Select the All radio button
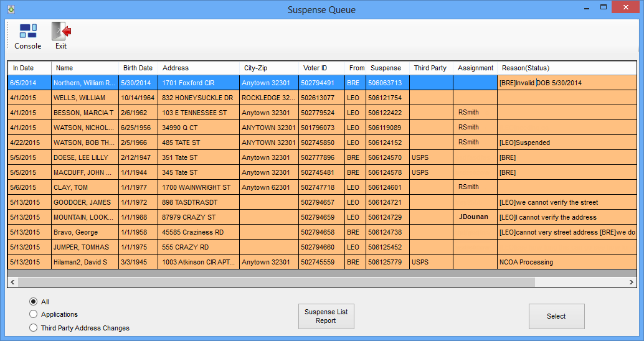 [34, 302]
